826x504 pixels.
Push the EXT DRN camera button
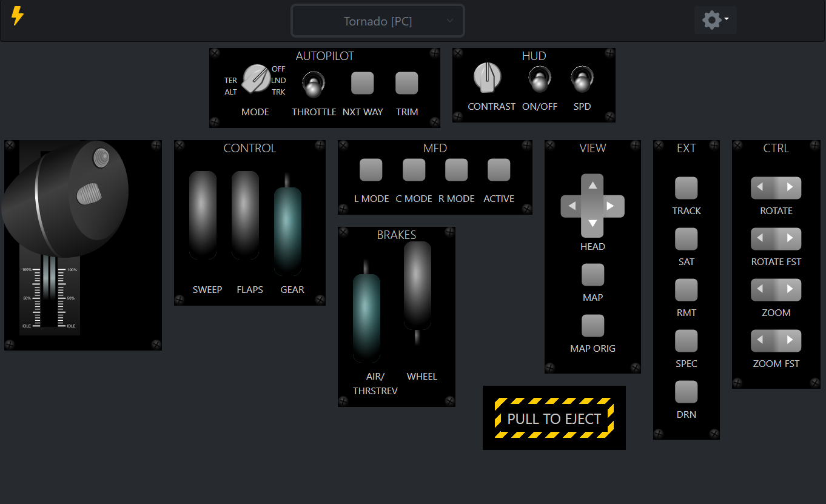[x=687, y=392]
